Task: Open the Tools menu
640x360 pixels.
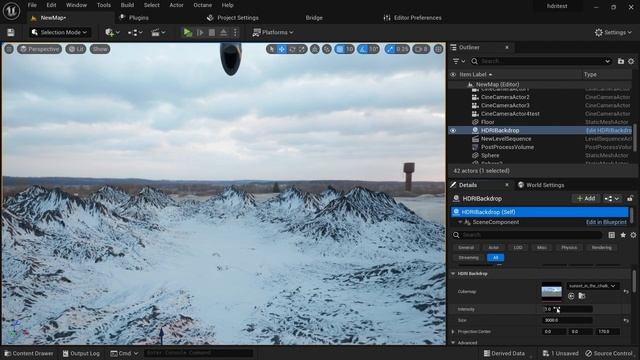Action: point(104,5)
